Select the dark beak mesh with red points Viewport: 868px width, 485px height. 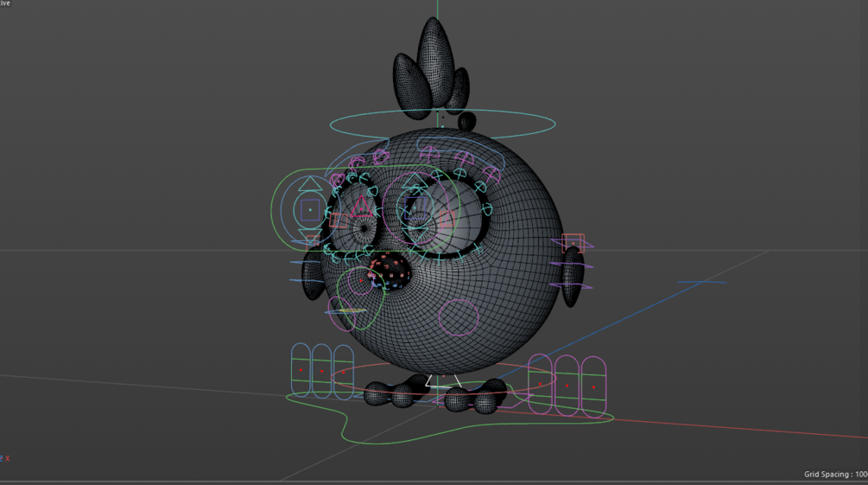[x=390, y=271]
